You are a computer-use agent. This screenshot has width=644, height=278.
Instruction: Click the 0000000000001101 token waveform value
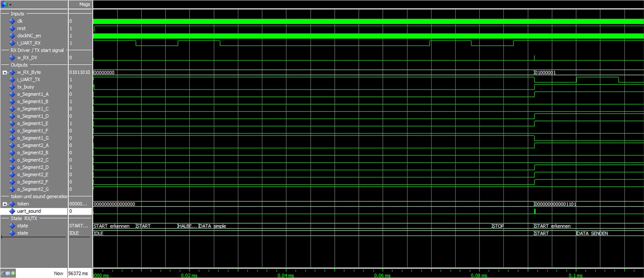click(x=556, y=204)
